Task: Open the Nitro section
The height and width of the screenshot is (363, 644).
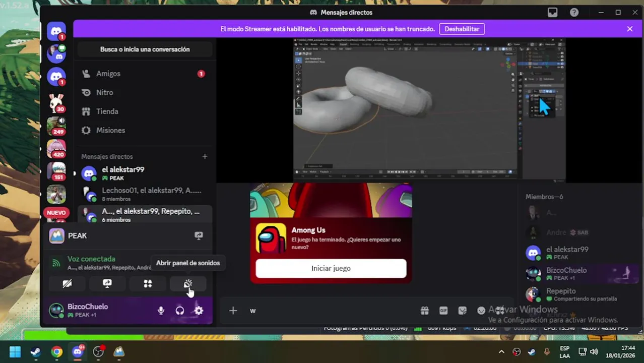Action: (145, 93)
